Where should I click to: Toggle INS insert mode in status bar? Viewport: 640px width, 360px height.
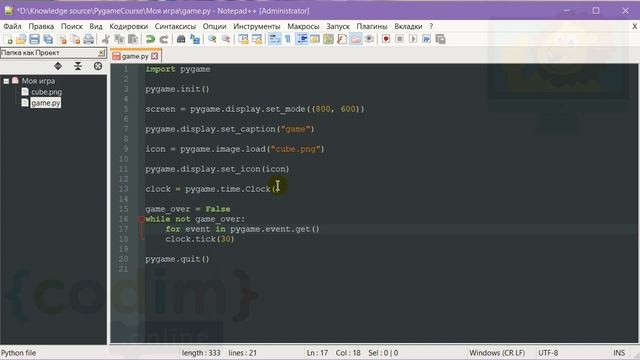(x=619, y=353)
